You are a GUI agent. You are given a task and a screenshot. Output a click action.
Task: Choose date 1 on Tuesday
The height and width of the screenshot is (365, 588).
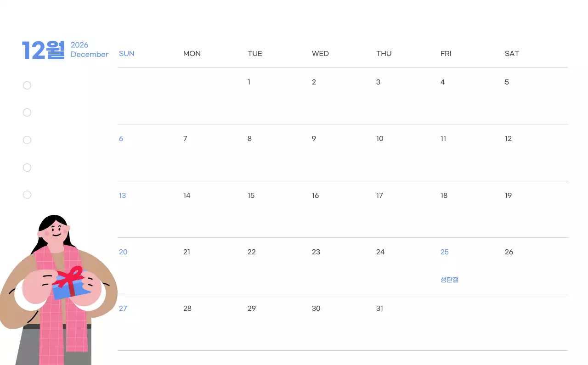(x=249, y=82)
